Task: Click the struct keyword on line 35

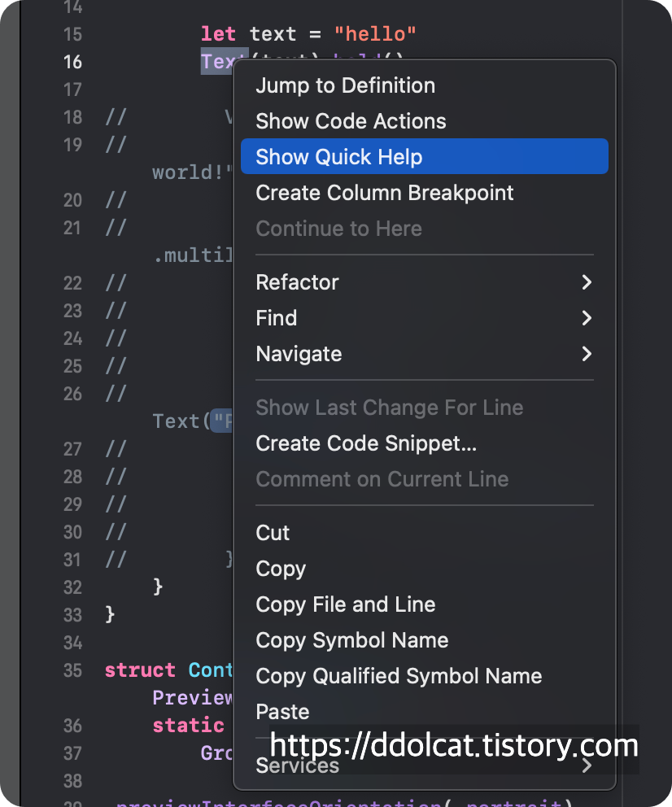Action: (x=140, y=670)
